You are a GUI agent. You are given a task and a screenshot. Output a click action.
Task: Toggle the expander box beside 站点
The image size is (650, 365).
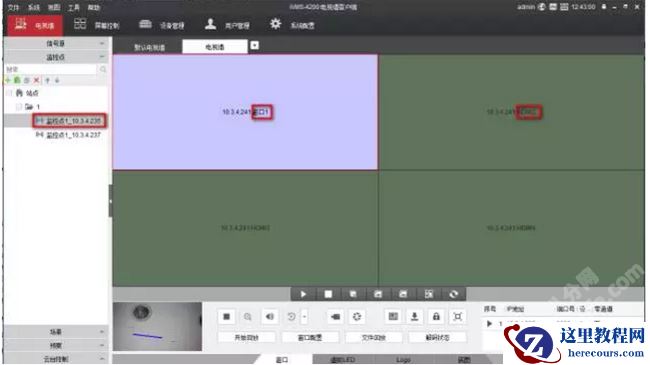(9, 93)
